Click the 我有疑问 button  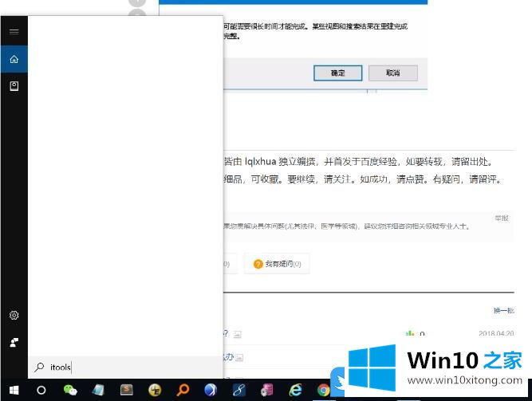tap(277, 264)
